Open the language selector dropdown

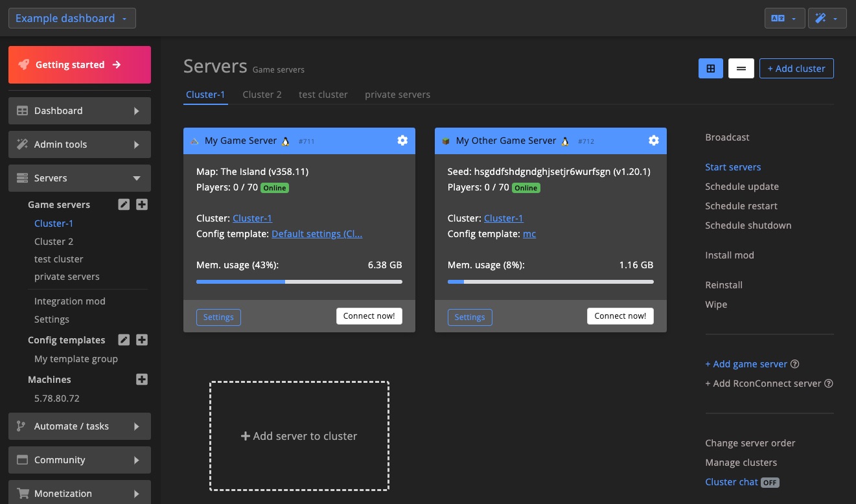(784, 18)
